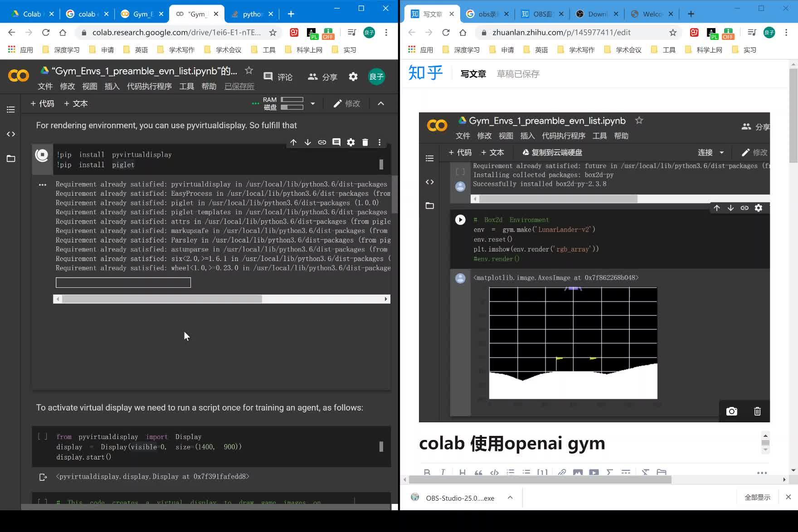Click the Colab address bar URL

click(177, 32)
